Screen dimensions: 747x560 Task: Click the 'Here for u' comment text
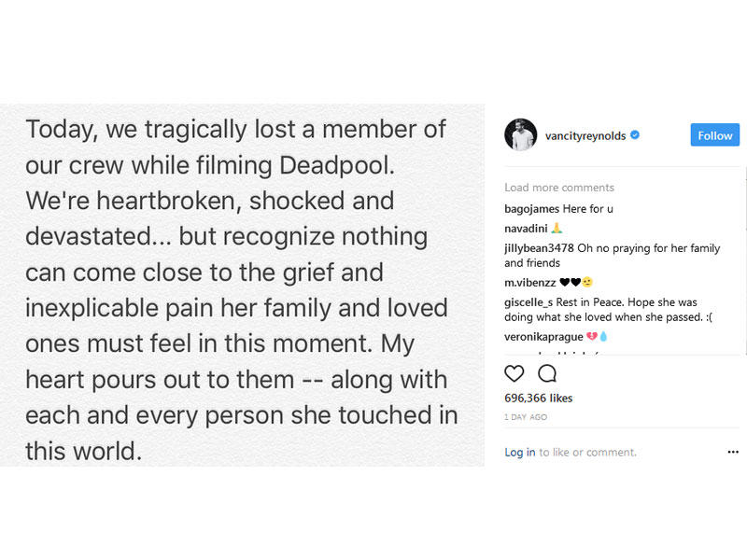[x=595, y=209]
